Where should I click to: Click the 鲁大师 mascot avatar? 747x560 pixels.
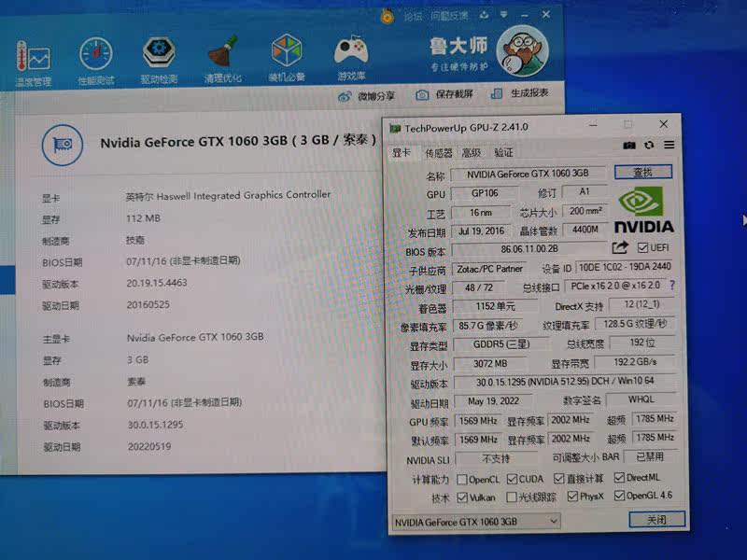pyautogui.click(x=523, y=51)
